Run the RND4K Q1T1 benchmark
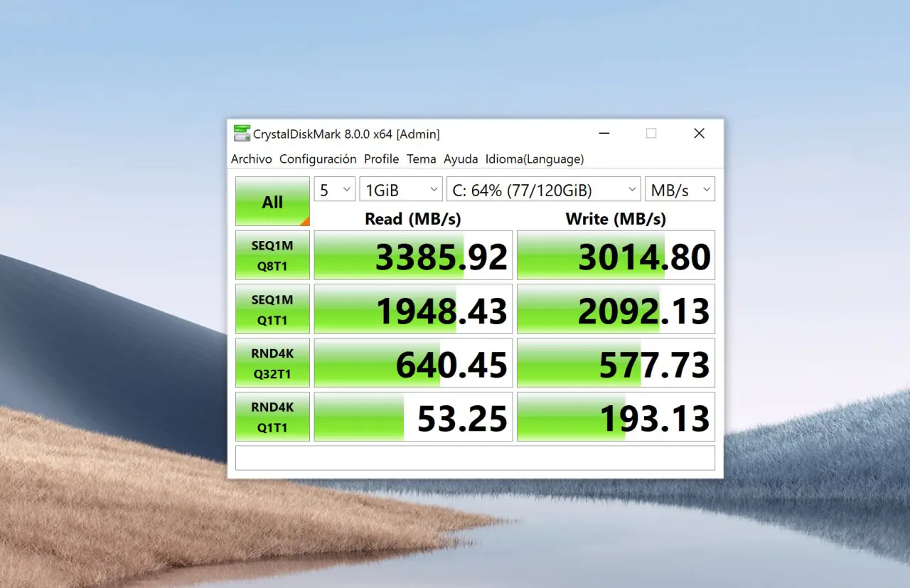 click(272, 417)
